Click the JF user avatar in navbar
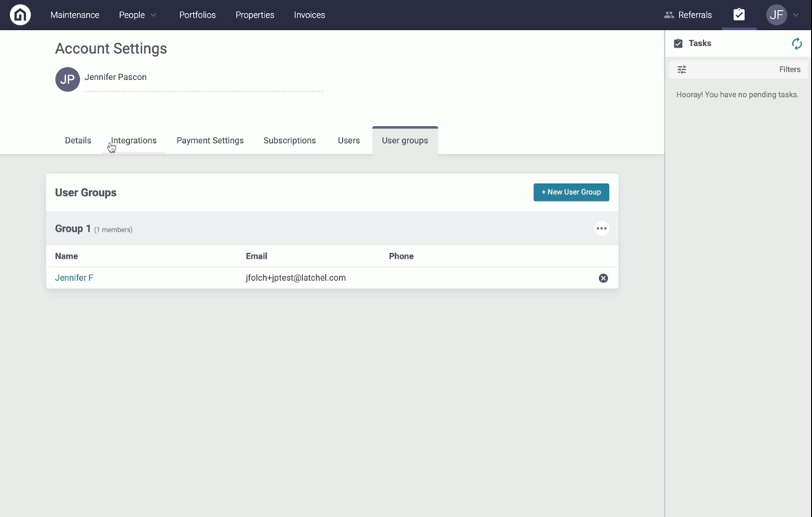Viewport: 812px width, 517px height. (x=777, y=15)
